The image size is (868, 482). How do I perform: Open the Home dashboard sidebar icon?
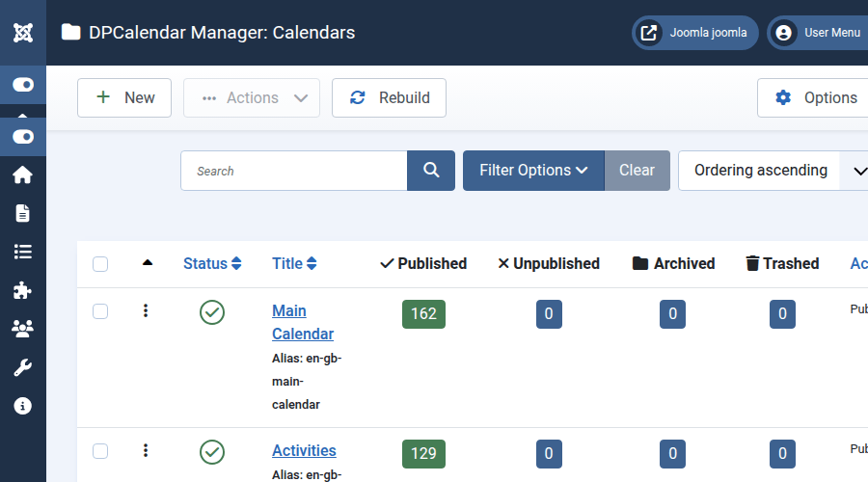pyautogui.click(x=22, y=175)
